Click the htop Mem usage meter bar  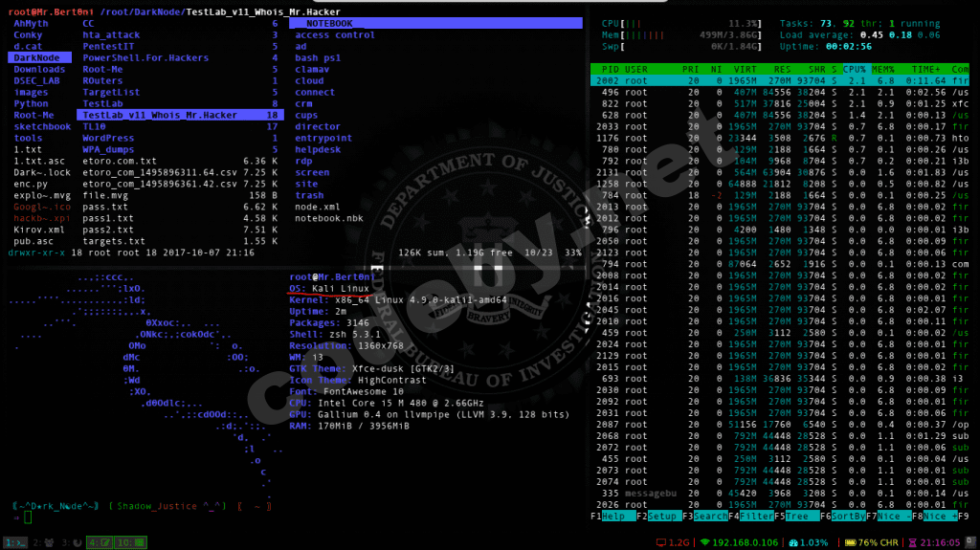[x=681, y=35]
